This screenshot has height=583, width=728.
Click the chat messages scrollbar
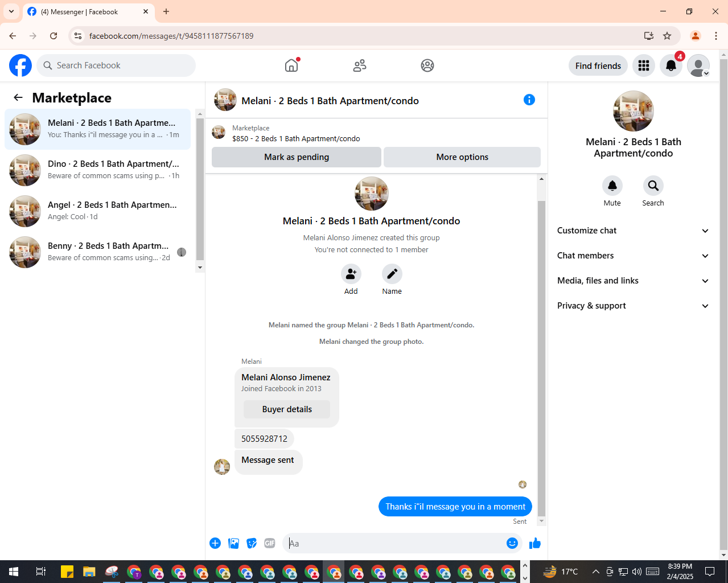click(541, 359)
